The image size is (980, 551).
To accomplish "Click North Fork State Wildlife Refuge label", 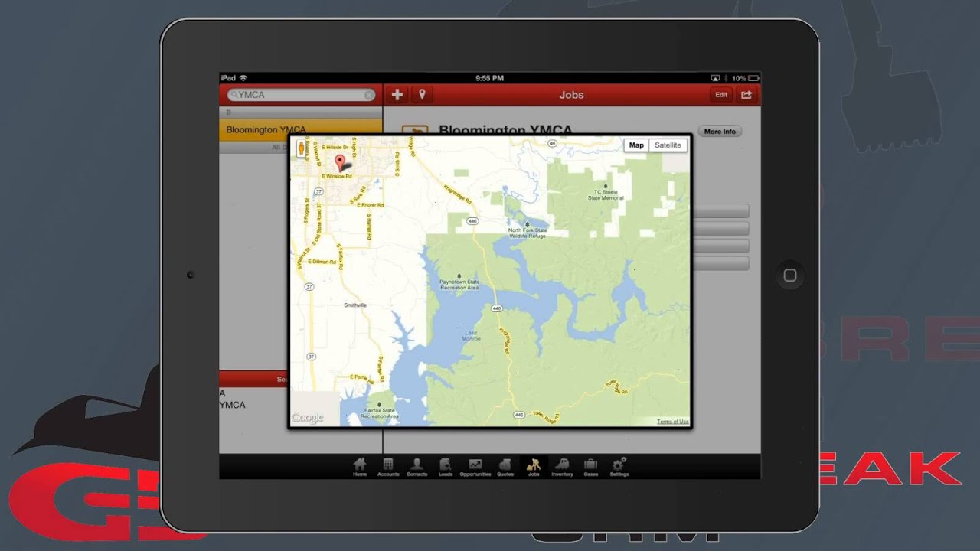I will (x=528, y=233).
